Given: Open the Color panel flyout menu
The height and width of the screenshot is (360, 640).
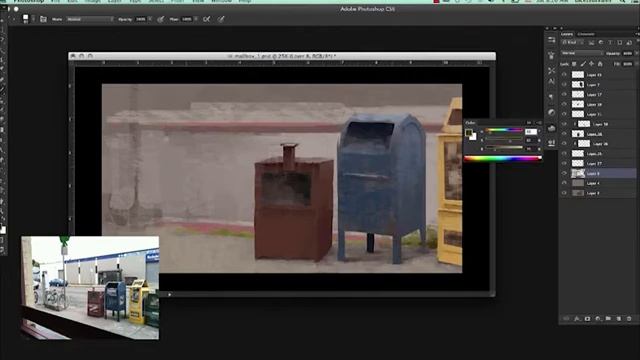Looking at the screenshot, I should tap(539, 122).
